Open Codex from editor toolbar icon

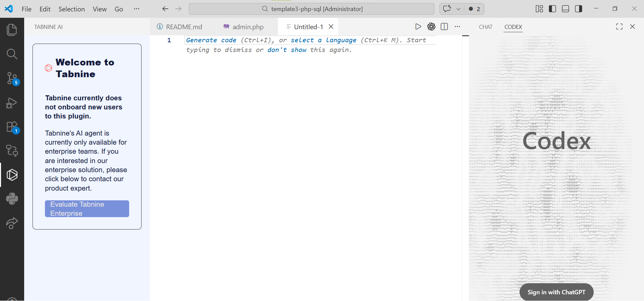point(431,27)
